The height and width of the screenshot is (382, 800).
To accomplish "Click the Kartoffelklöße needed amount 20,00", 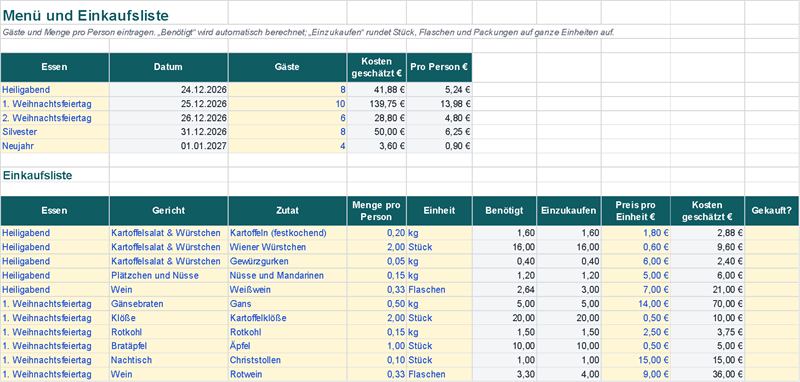I will pos(504,318).
